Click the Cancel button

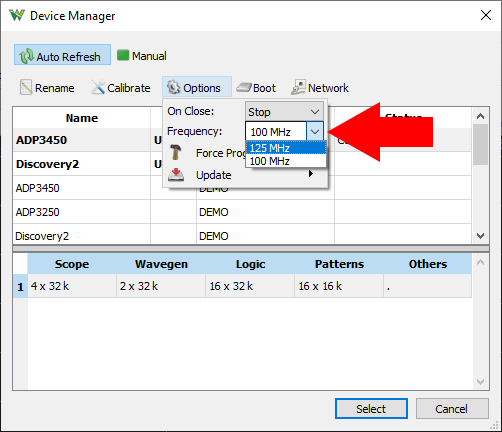click(452, 409)
